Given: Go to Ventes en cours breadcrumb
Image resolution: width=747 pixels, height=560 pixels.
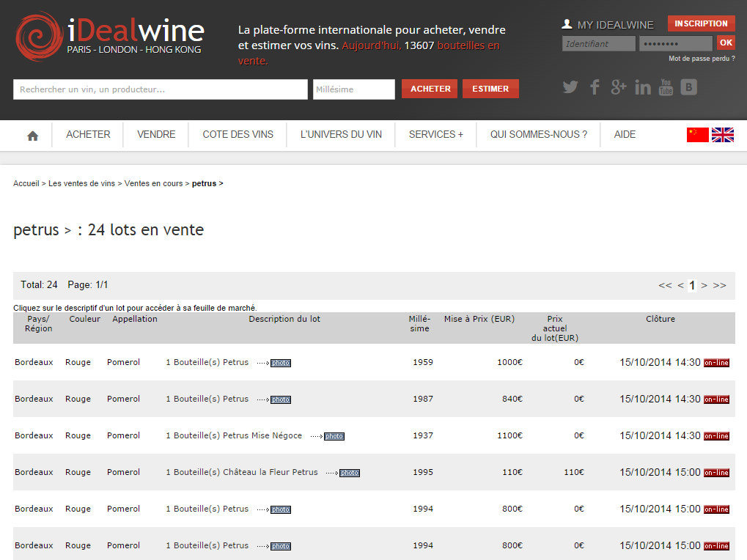Looking at the screenshot, I should click(x=153, y=184).
